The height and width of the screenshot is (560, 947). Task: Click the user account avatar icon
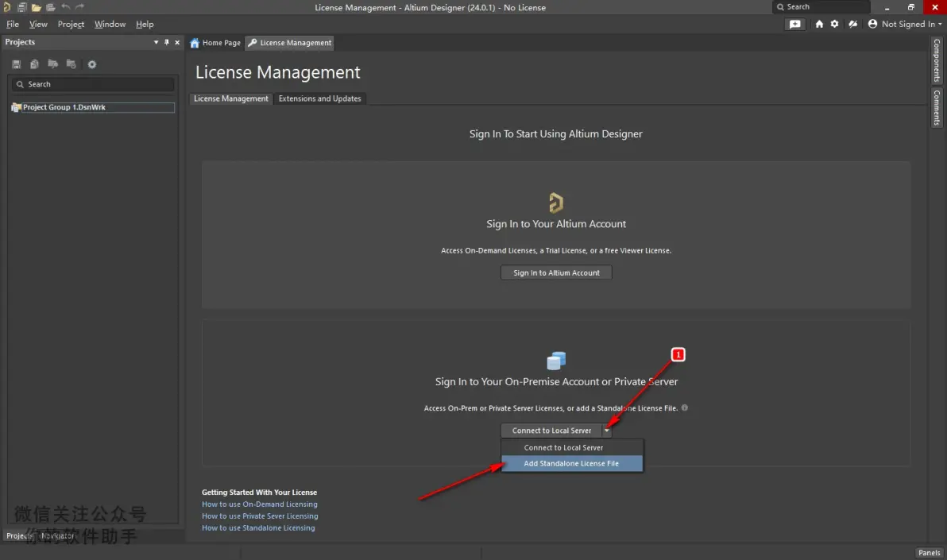[x=872, y=24]
